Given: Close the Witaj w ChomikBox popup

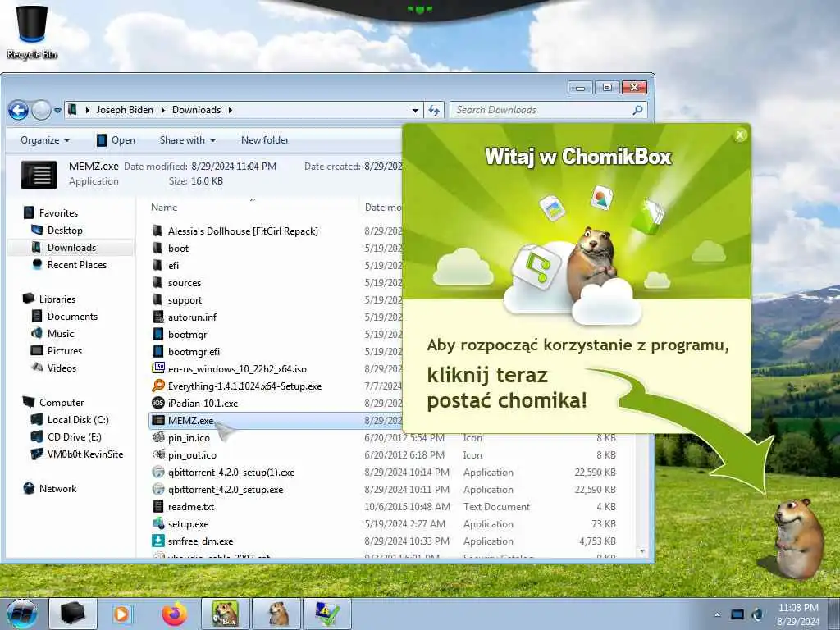Looking at the screenshot, I should pos(740,135).
